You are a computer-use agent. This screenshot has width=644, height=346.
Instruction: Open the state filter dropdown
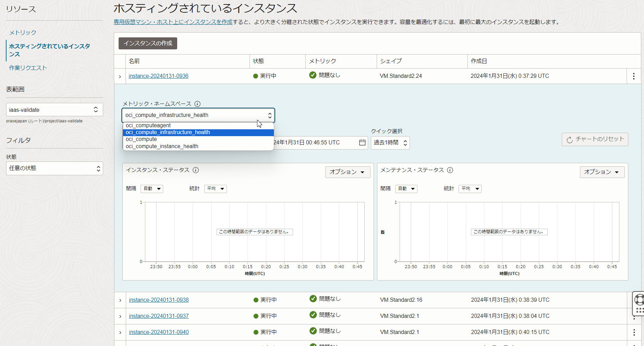click(x=54, y=168)
